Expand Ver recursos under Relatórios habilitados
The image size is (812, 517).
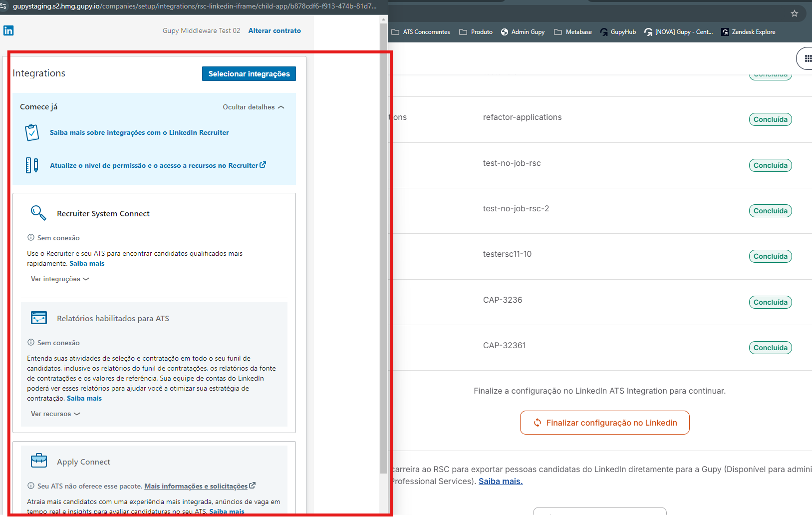[55, 414]
